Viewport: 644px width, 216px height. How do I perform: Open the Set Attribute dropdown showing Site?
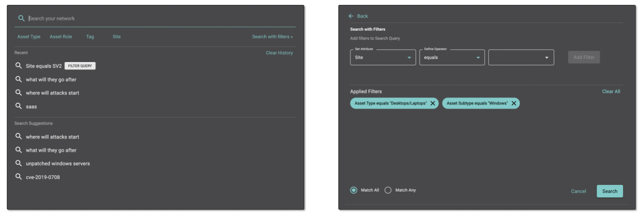(x=383, y=57)
